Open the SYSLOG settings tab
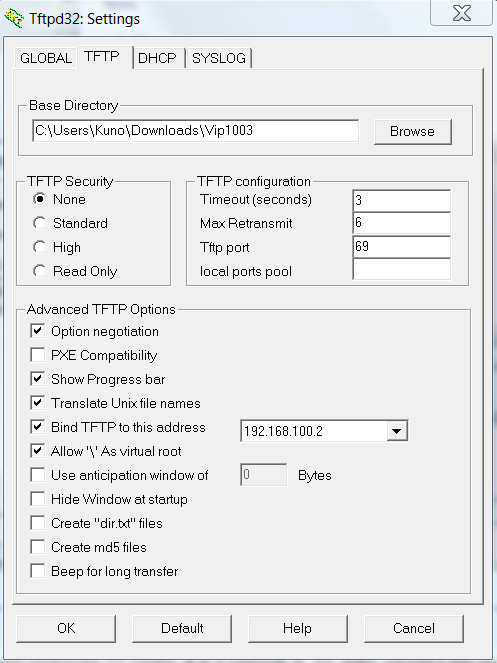The image size is (497, 663). pyautogui.click(x=219, y=58)
